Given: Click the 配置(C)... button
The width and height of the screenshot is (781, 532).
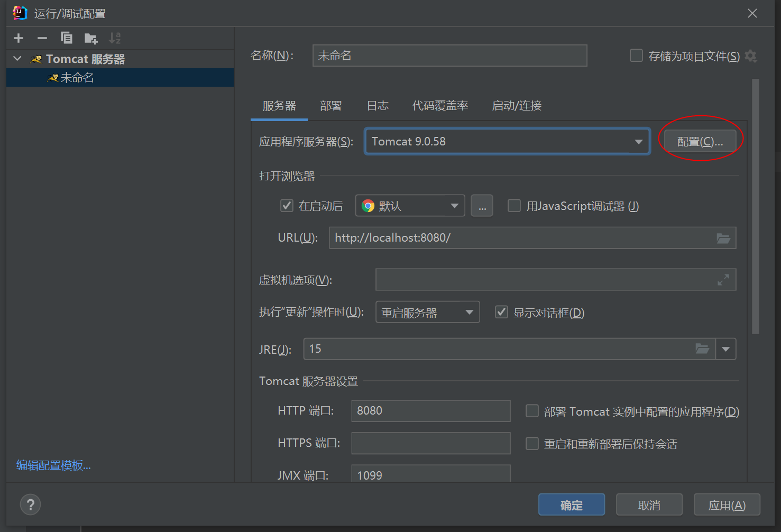Looking at the screenshot, I should (700, 141).
